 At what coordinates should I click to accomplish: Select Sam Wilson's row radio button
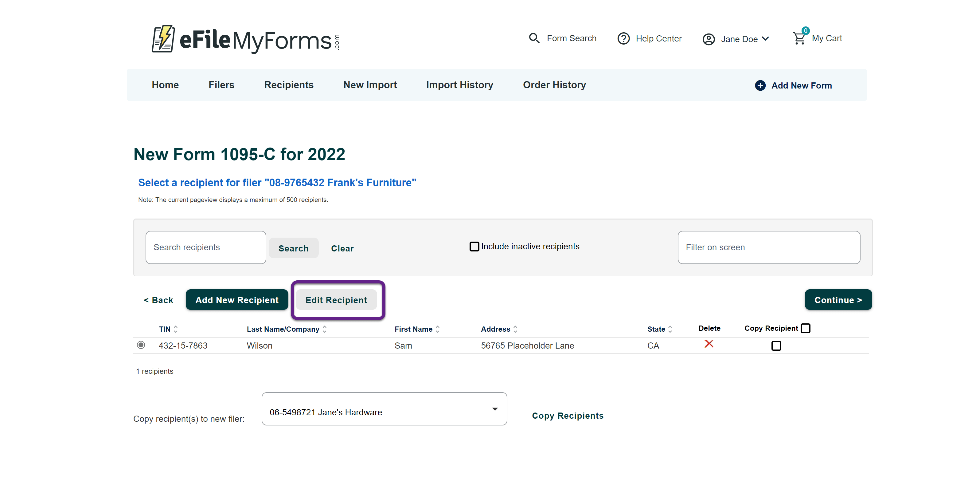(141, 345)
